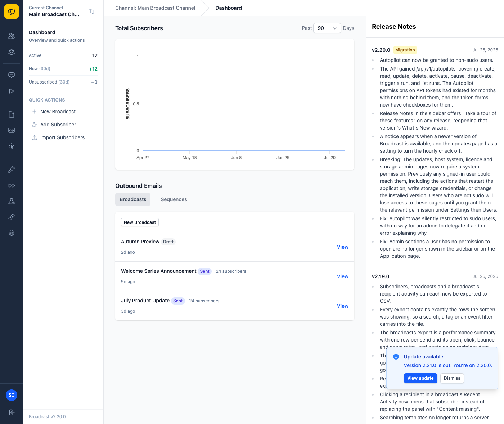Click Broadcast v2.20.0 version footer text
504x424 pixels.
(47, 417)
